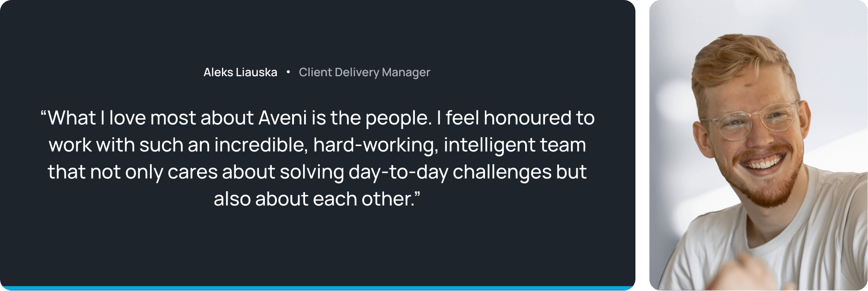Open the smiling man's portrait photo
Screen dimensions: 868x291
[758, 145]
